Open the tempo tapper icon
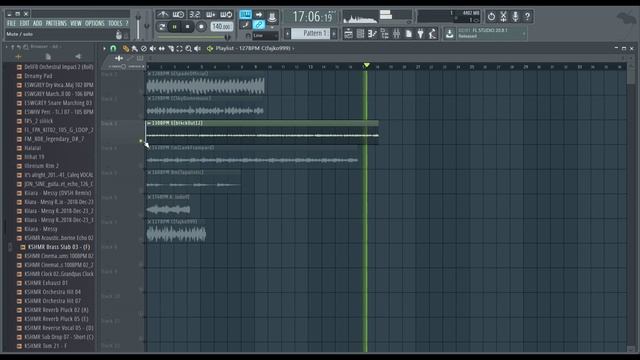The width and height of the screenshot is (640, 360). point(433,34)
